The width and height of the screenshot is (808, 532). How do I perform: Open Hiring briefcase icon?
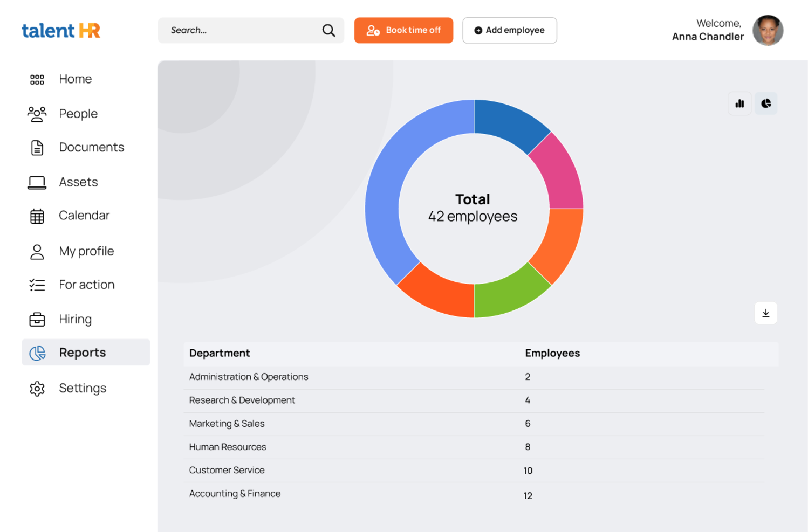coord(37,320)
